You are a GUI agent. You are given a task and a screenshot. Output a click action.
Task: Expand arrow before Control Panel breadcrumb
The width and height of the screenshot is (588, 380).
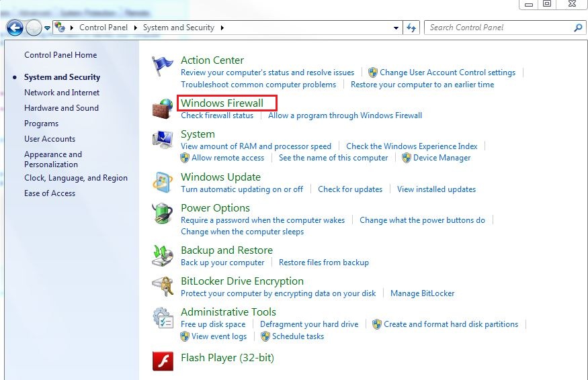click(x=72, y=28)
